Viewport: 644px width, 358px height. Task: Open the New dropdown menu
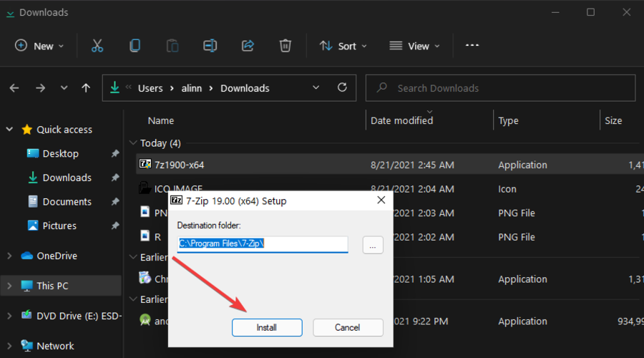40,46
